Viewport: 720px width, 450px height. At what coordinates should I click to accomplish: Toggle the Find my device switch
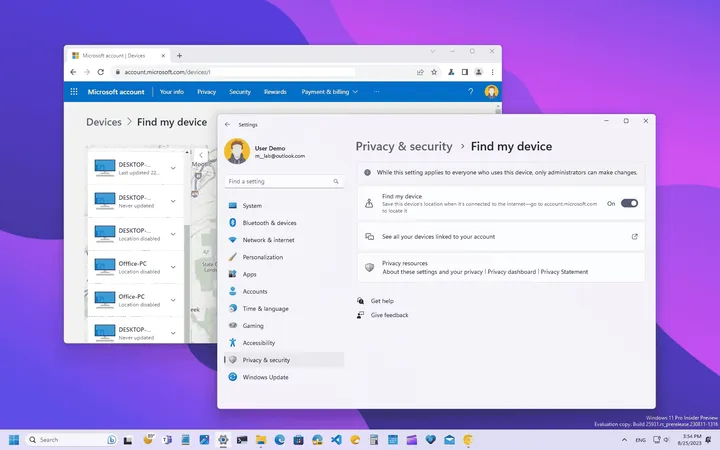coord(629,203)
